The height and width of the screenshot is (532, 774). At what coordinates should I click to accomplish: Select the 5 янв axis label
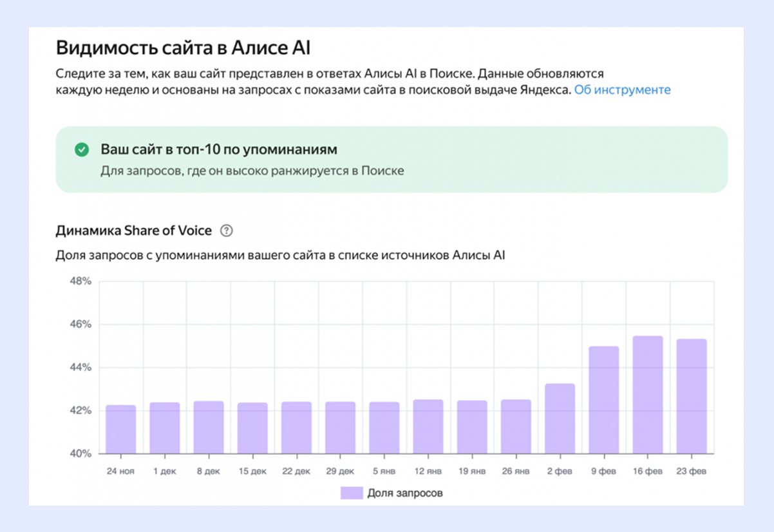point(385,470)
